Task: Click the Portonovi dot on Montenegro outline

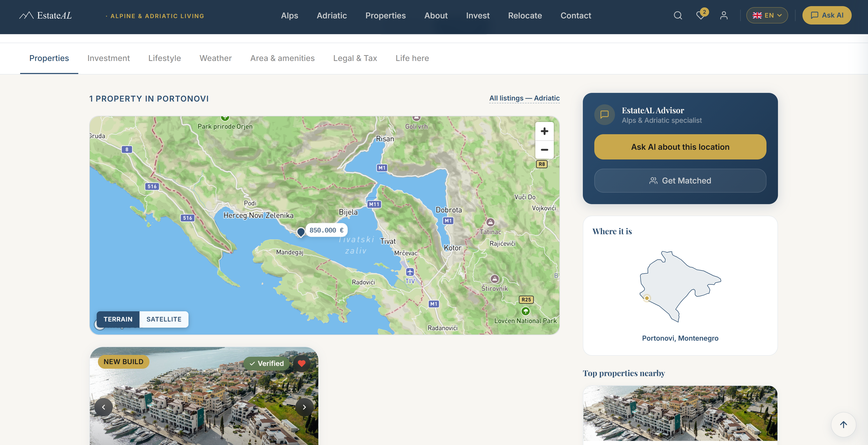Action: pyautogui.click(x=647, y=298)
